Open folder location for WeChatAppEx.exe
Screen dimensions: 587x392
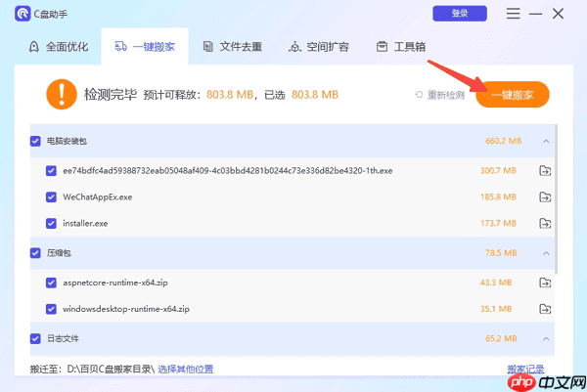click(545, 197)
